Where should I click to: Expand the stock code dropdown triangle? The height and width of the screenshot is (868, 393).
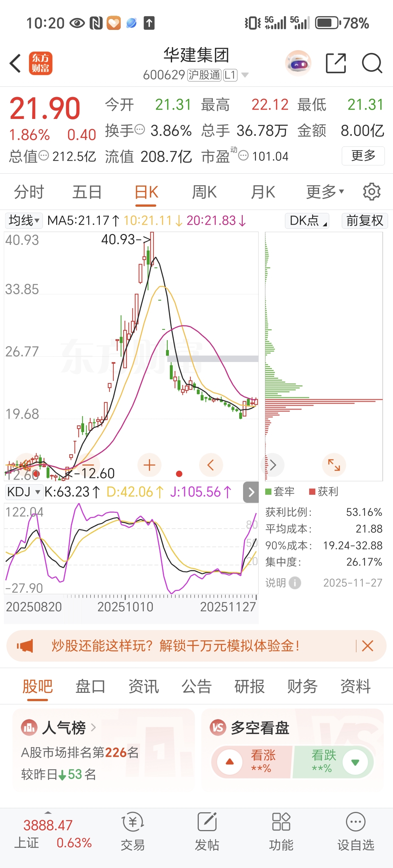click(x=245, y=75)
